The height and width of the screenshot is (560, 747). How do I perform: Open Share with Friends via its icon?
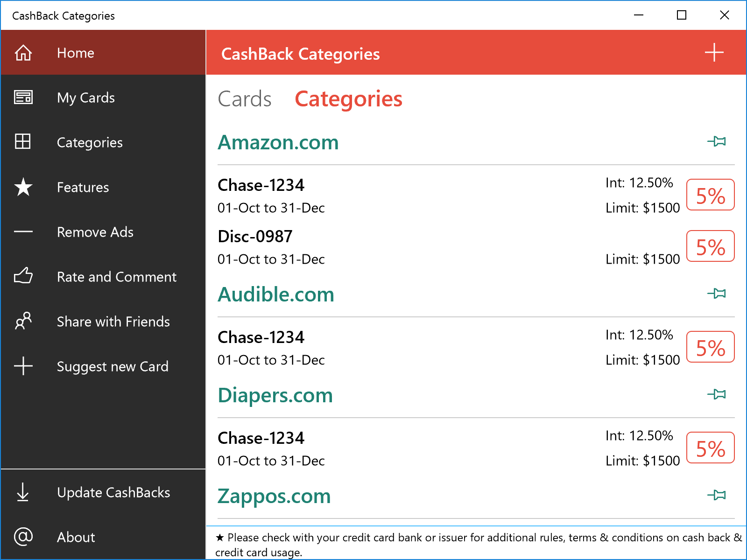coord(23,321)
